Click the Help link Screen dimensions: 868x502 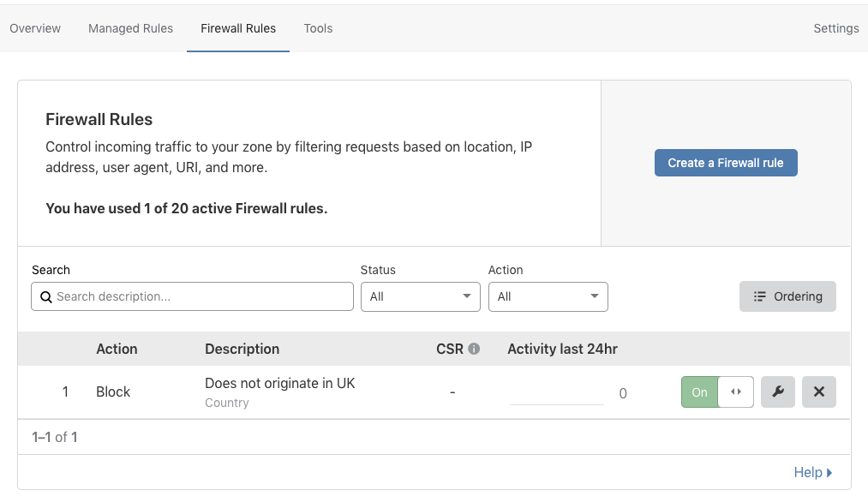pyautogui.click(x=808, y=473)
